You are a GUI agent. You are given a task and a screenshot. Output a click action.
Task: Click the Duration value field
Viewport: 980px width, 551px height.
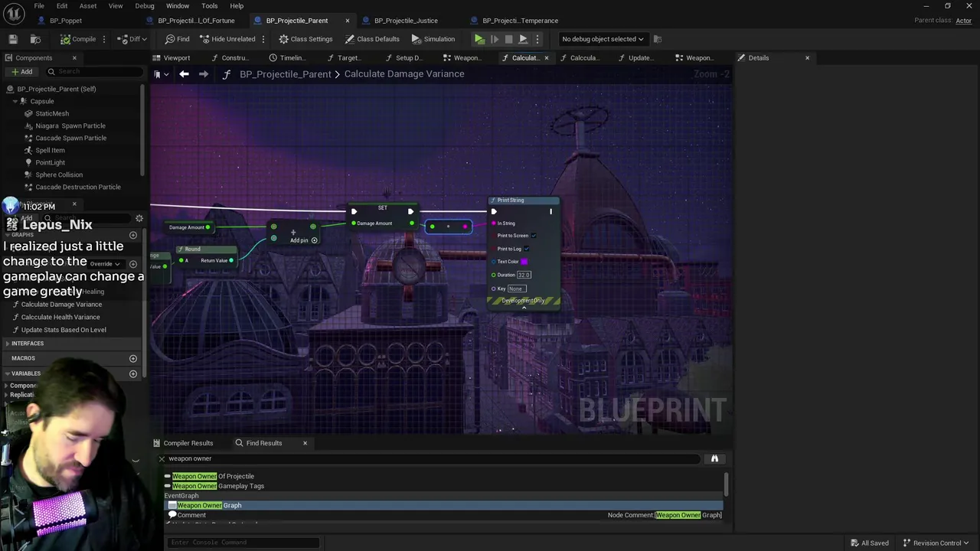(x=524, y=275)
